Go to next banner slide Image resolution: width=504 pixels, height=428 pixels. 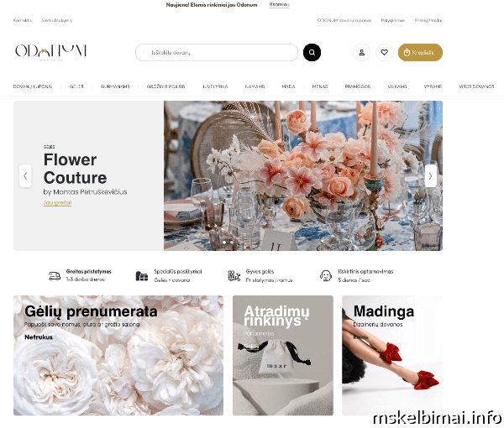pyautogui.click(x=430, y=175)
